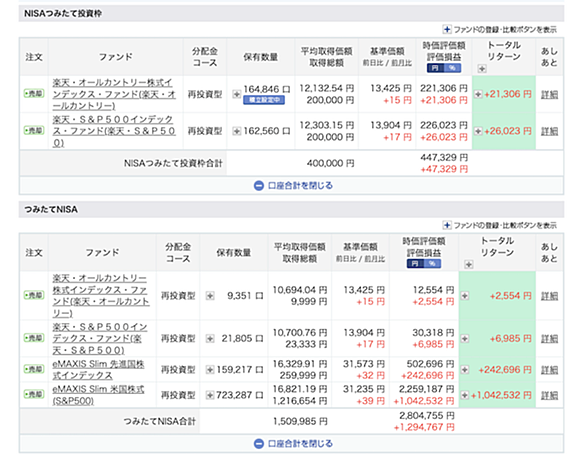
Task: Click 売却 button for 164,846 口 オールカントリー row
Action: (x=34, y=93)
